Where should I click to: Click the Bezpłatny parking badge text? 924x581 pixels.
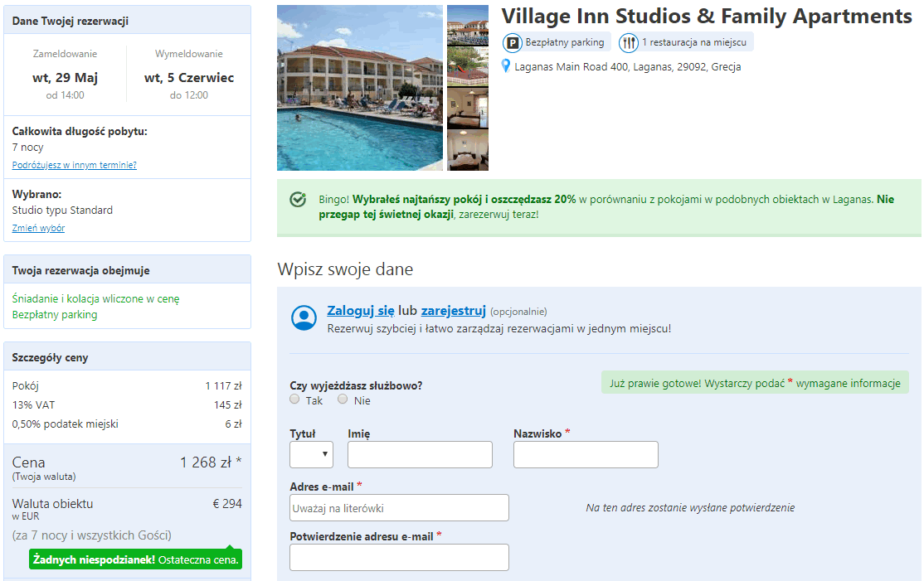[x=565, y=42]
